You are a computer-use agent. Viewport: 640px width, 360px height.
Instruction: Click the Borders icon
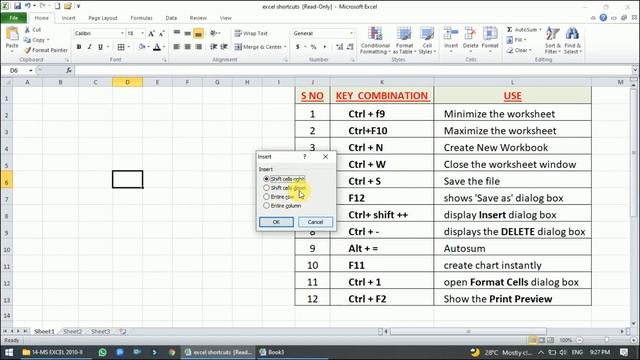point(121,47)
